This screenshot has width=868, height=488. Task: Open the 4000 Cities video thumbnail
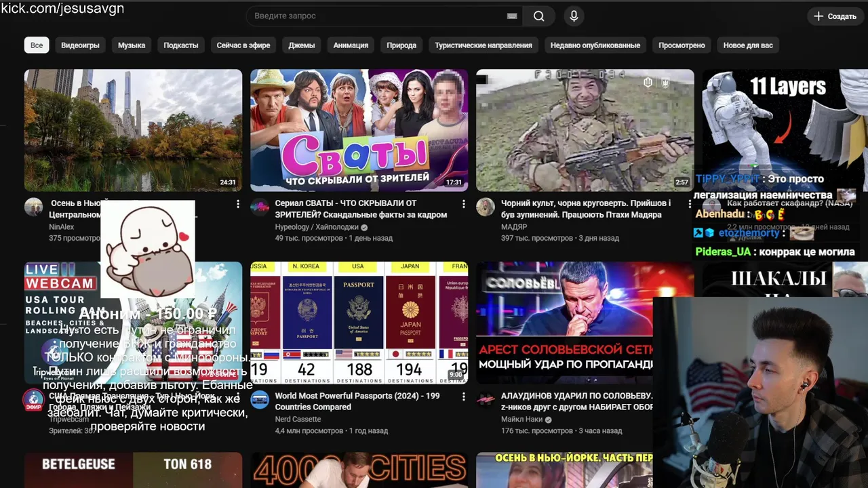coord(359,470)
